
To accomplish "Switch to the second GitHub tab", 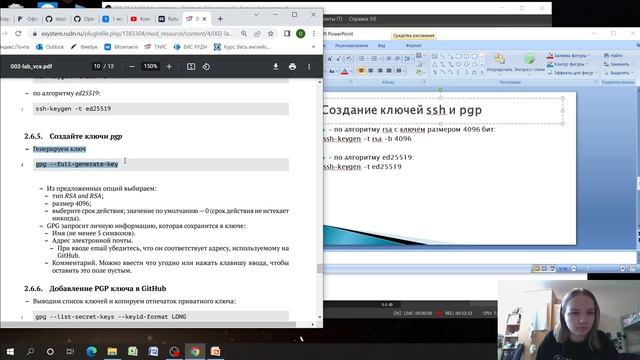I will (84, 19).
